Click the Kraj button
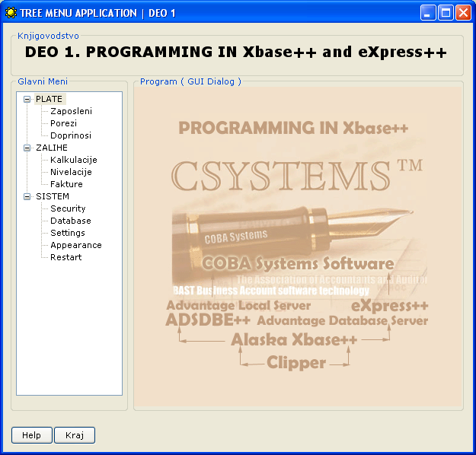476x455 pixels. (x=75, y=435)
